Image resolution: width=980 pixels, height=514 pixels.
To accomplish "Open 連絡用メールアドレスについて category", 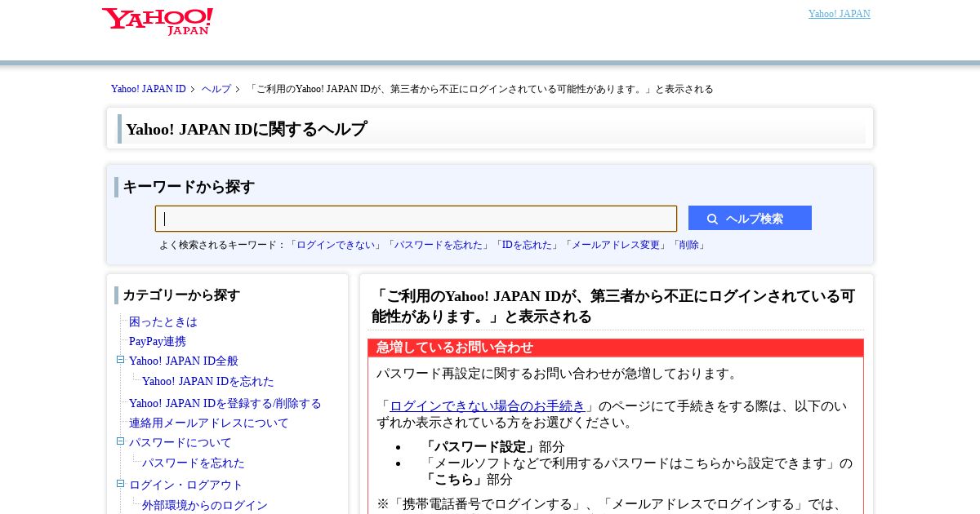I will pos(209,423).
